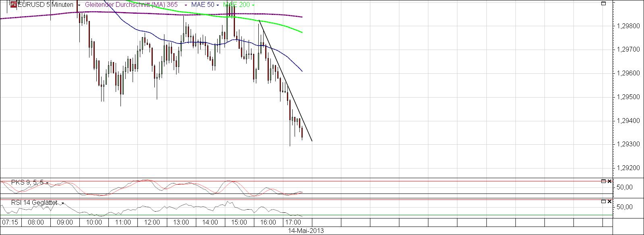Open the EURUSD 5 Minuten dropdown arrow
The image size is (644, 235).
click(79, 5)
